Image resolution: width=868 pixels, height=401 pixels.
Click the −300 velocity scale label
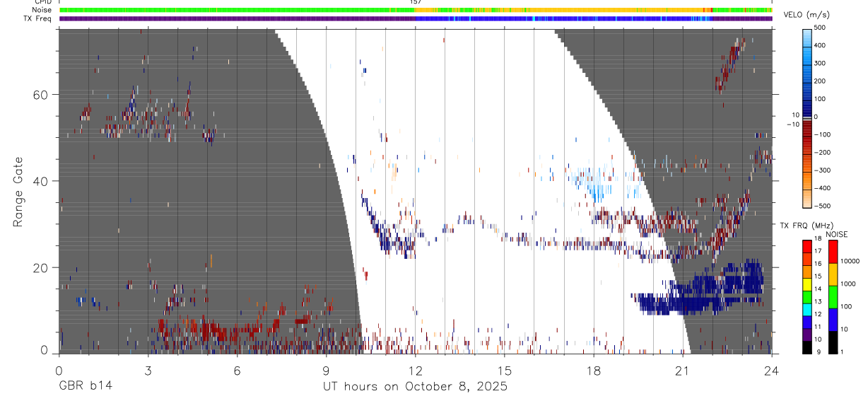[821, 170]
